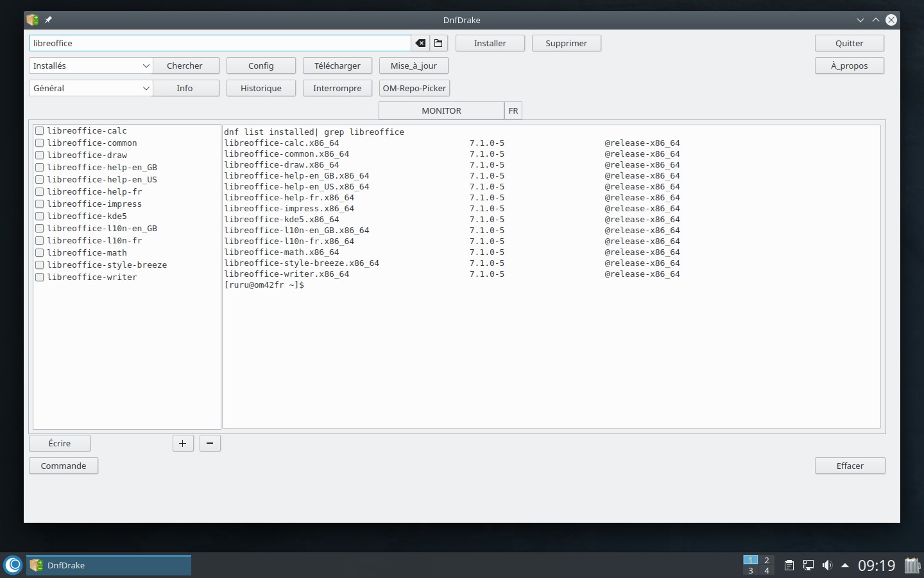Image resolution: width=924 pixels, height=578 pixels.
Task: Click the DnfDrake taskbar entry
Action: tap(108, 565)
